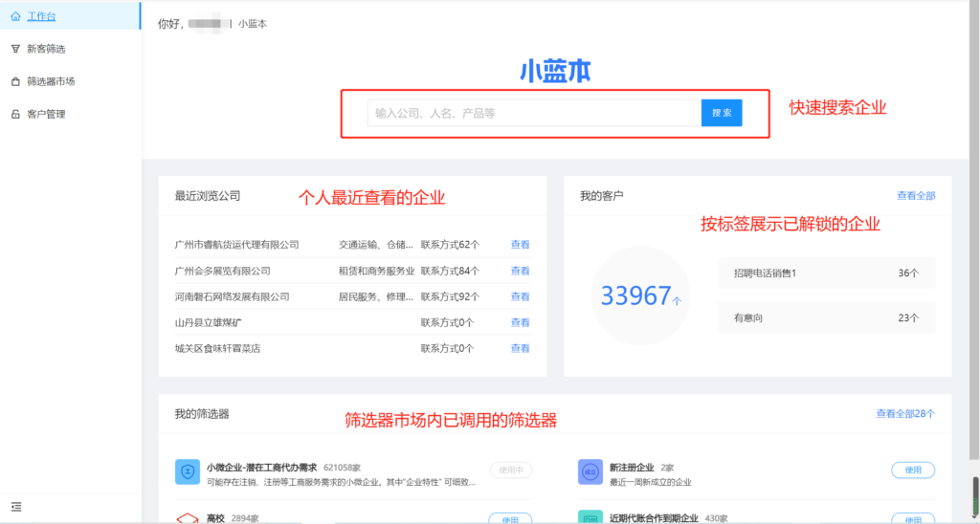
Task: Open 查看全部 in 我的客户 panel
Action: [x=915, y=196]
